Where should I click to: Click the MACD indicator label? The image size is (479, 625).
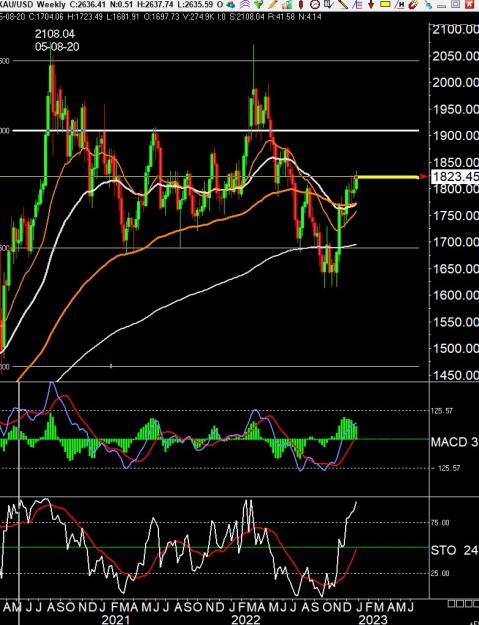pos(448,442)
